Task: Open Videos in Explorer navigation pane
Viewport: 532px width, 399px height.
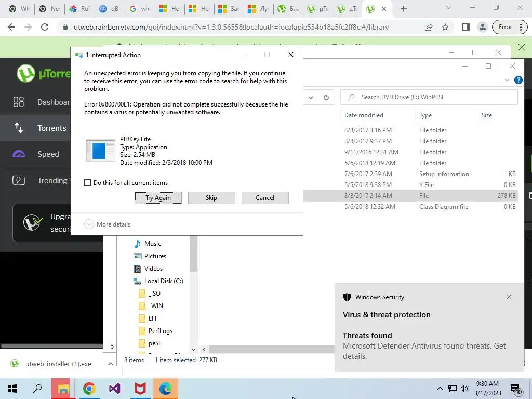Action: click(148, 269)
